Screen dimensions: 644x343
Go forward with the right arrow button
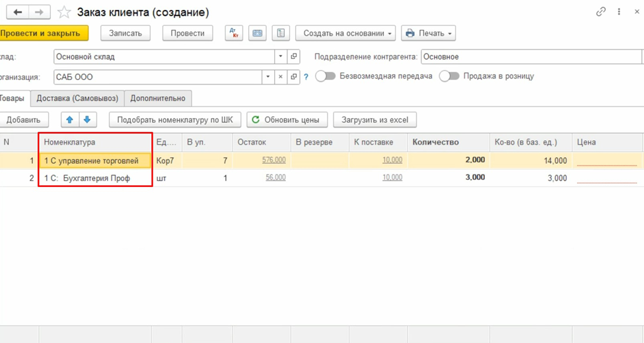(x=40, y=13)
